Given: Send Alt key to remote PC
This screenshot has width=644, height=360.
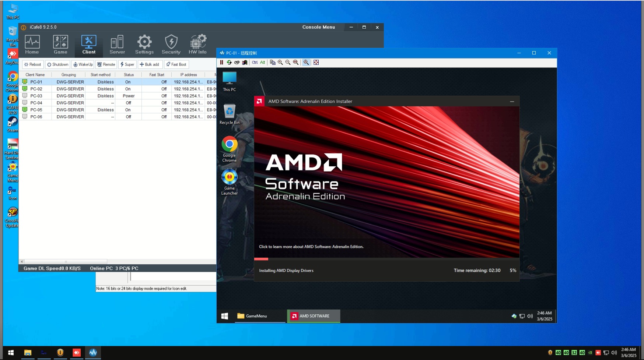Looking at the screenshot, I should coord(263,62).
